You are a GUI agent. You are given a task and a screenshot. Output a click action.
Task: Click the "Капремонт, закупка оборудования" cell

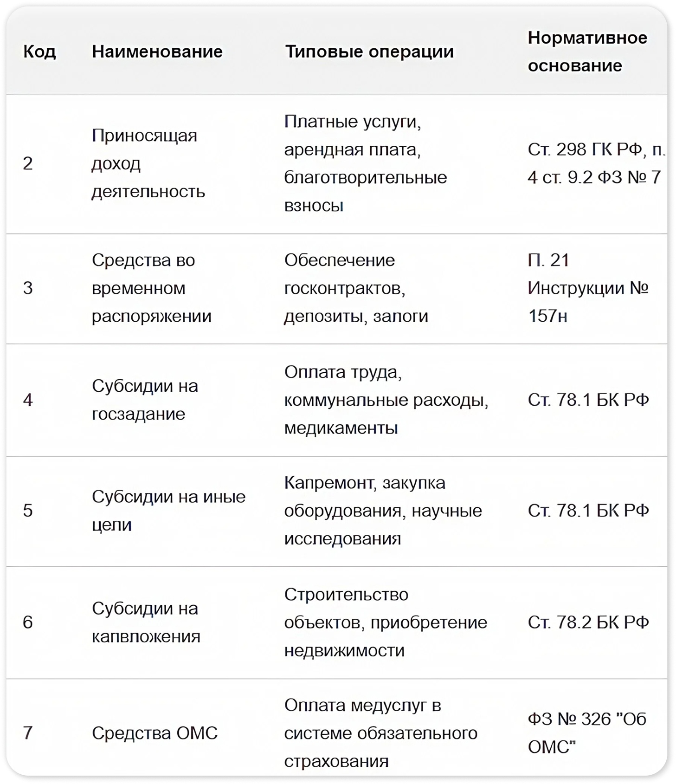pos(383,511)
